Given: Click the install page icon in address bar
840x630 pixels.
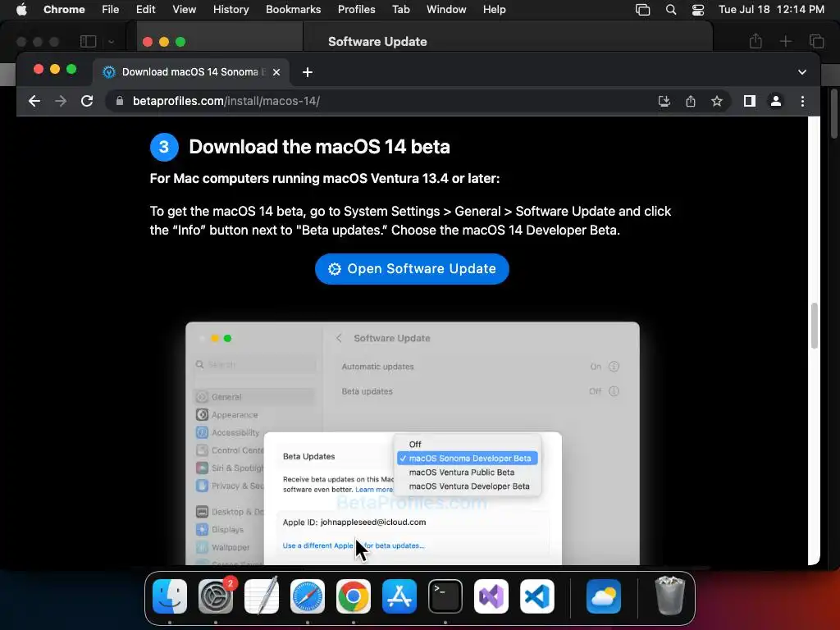Looking at the screenshot, I should pos(664,101).
